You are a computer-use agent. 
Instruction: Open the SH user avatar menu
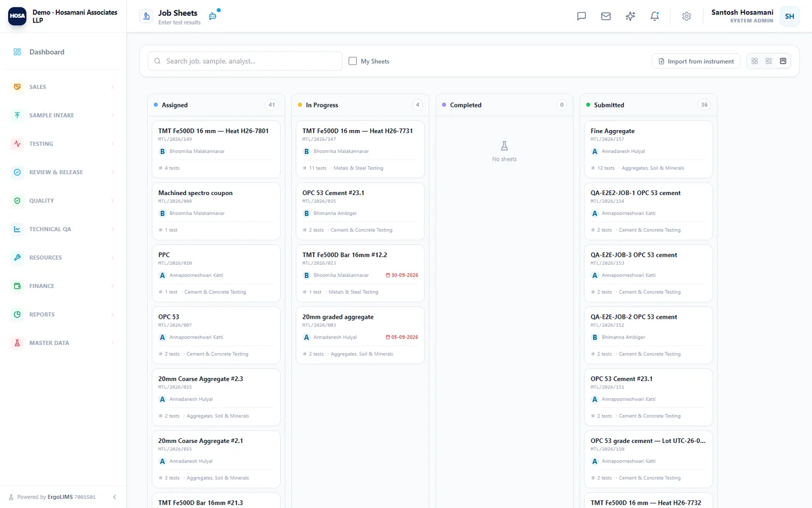(789, 16)
